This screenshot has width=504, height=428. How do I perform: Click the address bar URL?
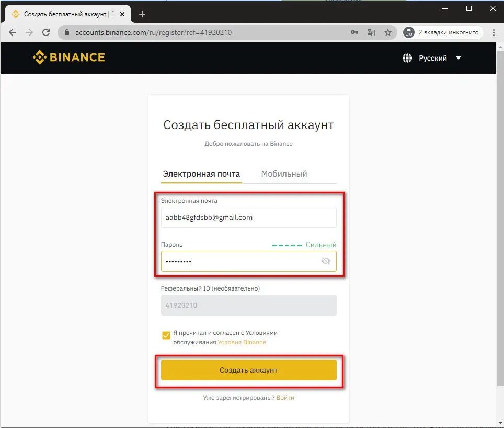[x=153, y=32]
